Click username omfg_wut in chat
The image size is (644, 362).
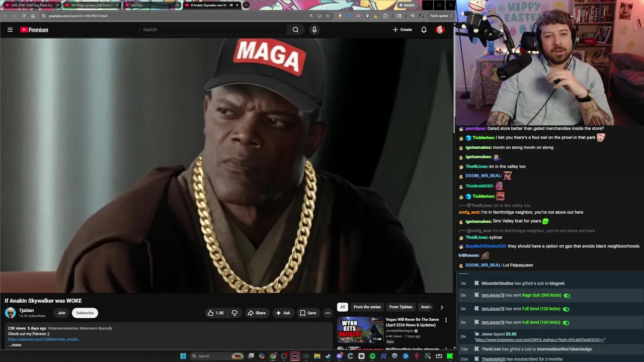tap(469, 212)
